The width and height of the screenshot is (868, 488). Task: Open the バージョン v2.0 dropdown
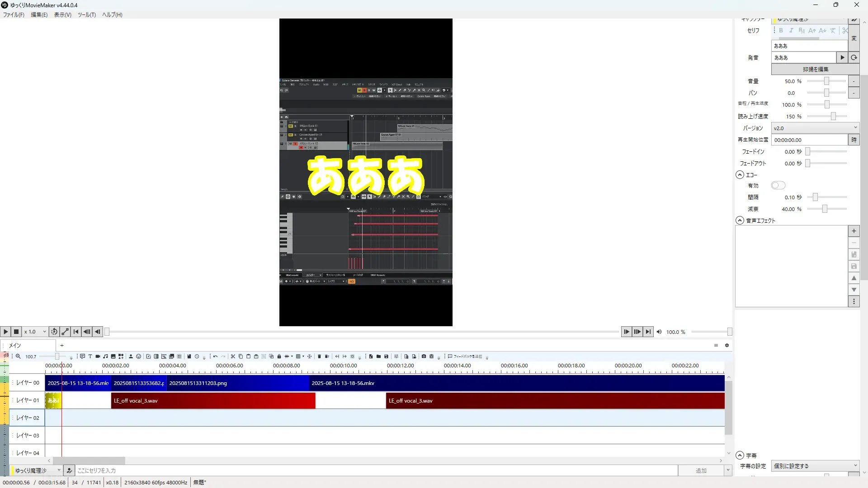click(815, 128)
